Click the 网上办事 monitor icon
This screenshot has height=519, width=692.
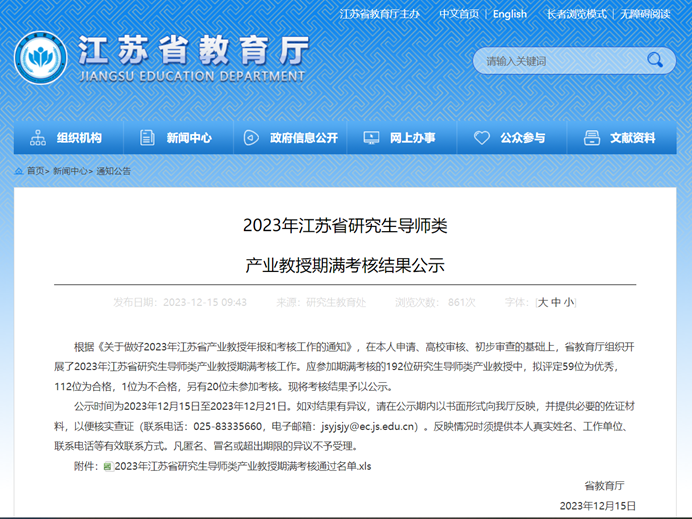[371, 138]
